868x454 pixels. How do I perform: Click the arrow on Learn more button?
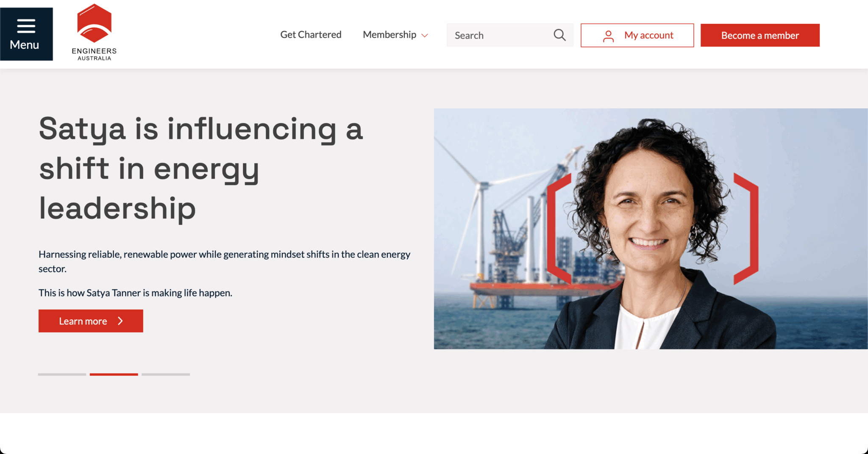tap(120, 321)
